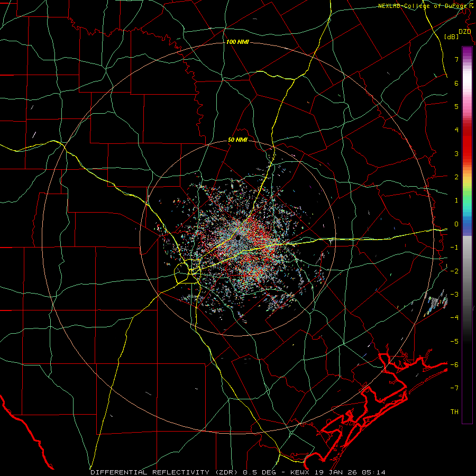476x476 pixels.
Task: Click the 4 tick on the color scale
Action: (x=456, y=130)
